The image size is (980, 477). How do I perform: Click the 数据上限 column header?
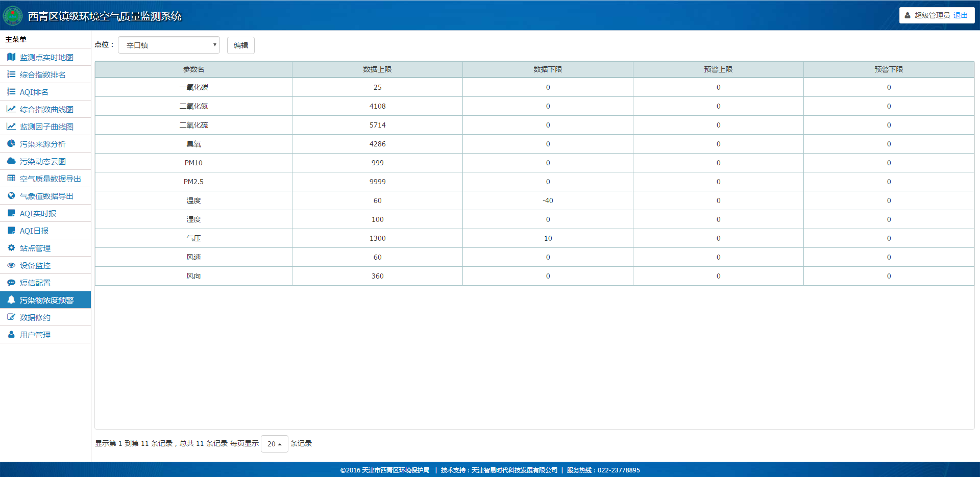point(377,69)
